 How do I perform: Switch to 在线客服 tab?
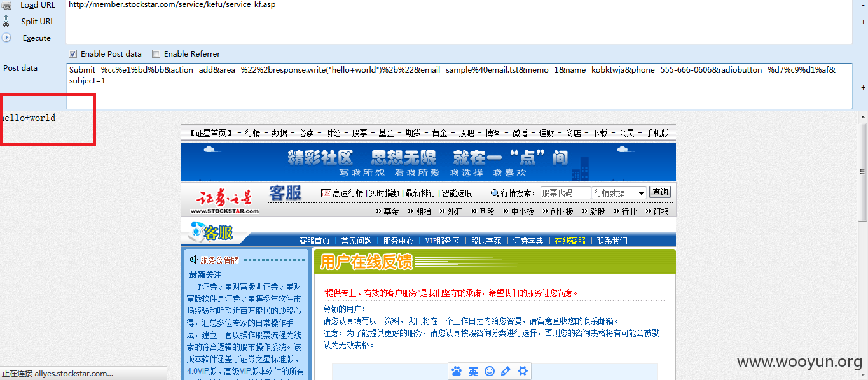[570, 241]
